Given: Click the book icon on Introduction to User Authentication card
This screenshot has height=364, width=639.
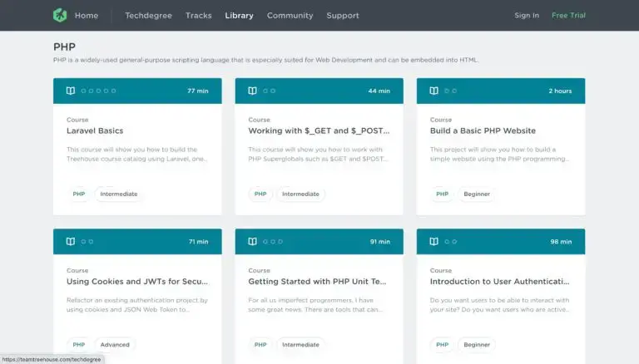Looking at the screenshot, I should click(x=434, y=242).
